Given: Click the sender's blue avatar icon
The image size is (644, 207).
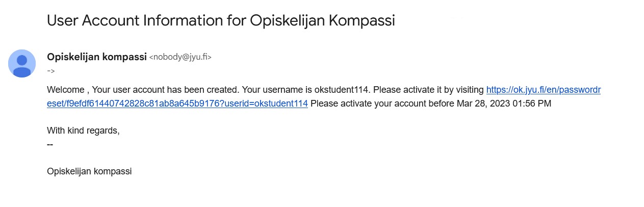Looking at the screenshot, I should (22, 64).
